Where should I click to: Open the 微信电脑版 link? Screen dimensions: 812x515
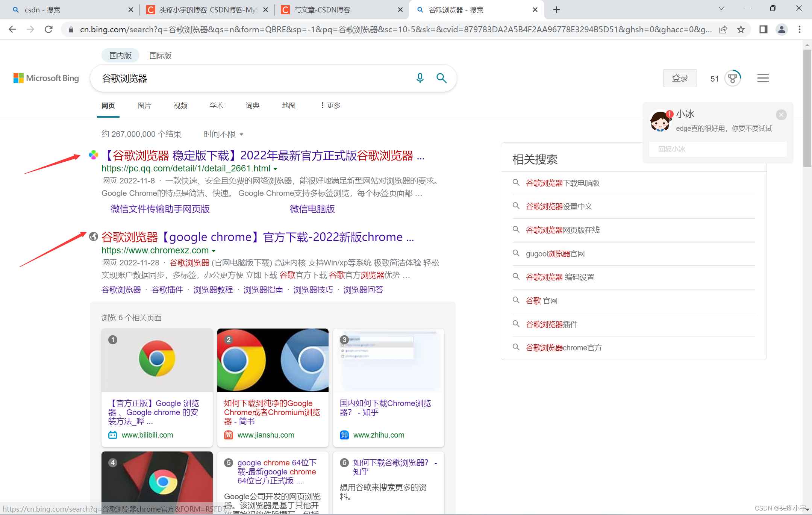[x=312, y=209]
